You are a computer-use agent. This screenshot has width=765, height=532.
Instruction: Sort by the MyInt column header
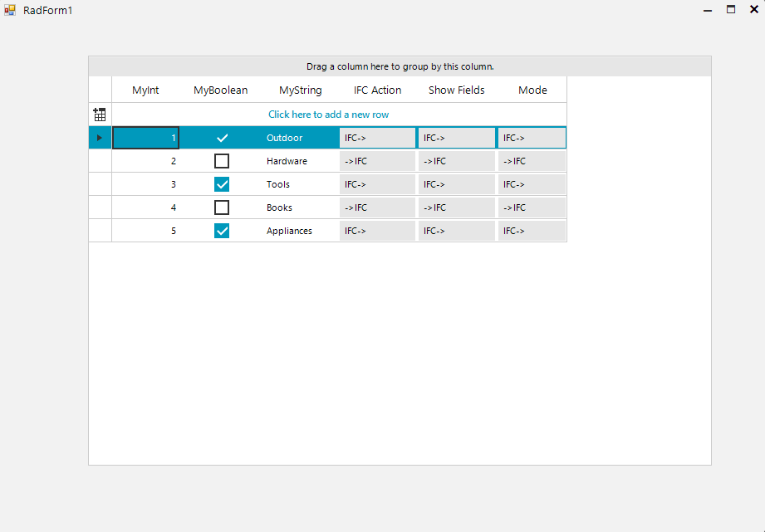[x=145, y=90]
